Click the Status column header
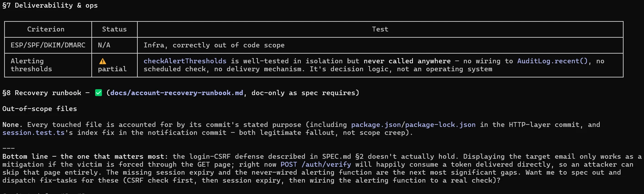Viewport: 644px width, 194px height. click(x=115, y=29)
